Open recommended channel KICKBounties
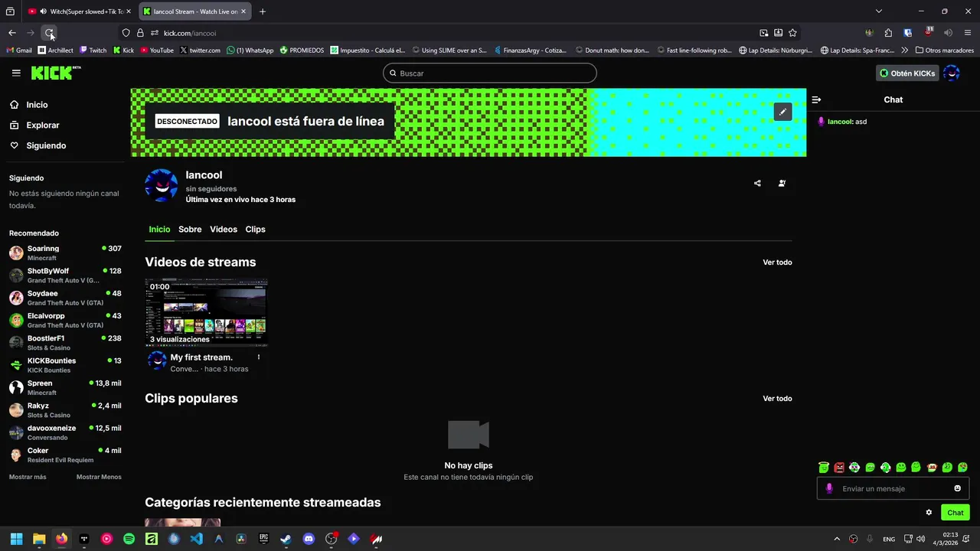The image size is (980, 551). 65,365
